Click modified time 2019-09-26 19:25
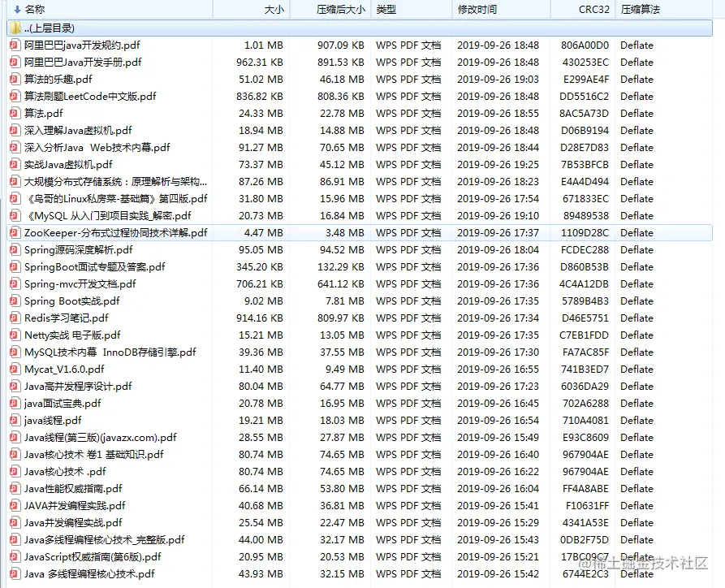 tap(498, 165)
